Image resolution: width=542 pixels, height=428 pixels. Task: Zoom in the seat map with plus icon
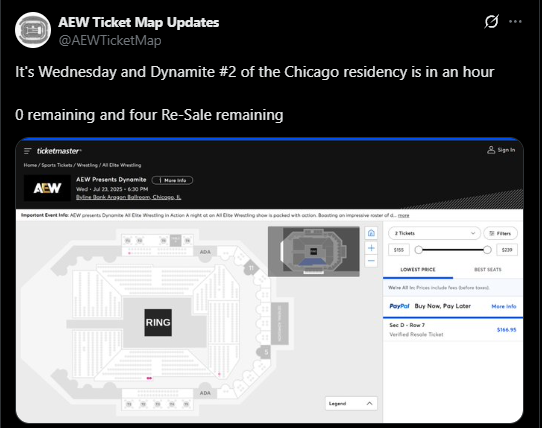(371, 248)
